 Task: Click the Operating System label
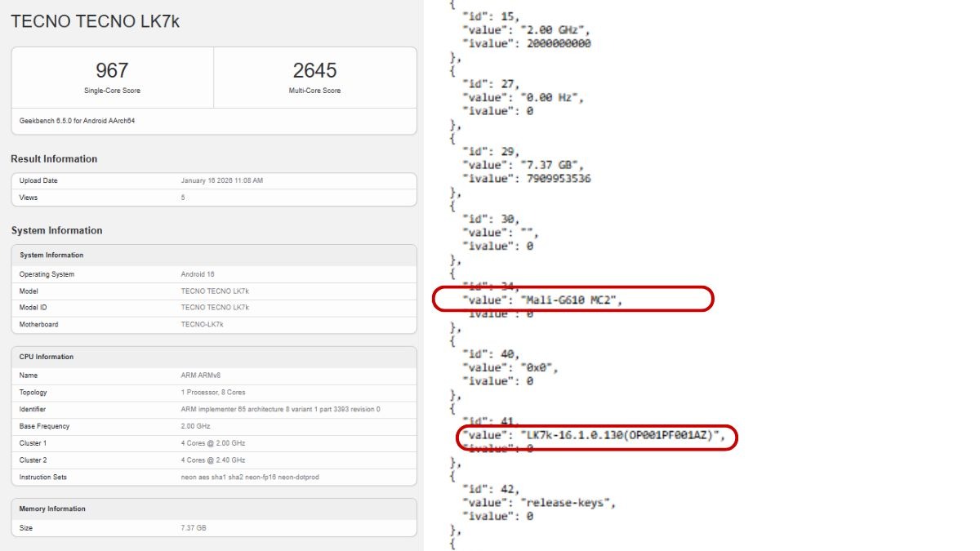point(47,274)
